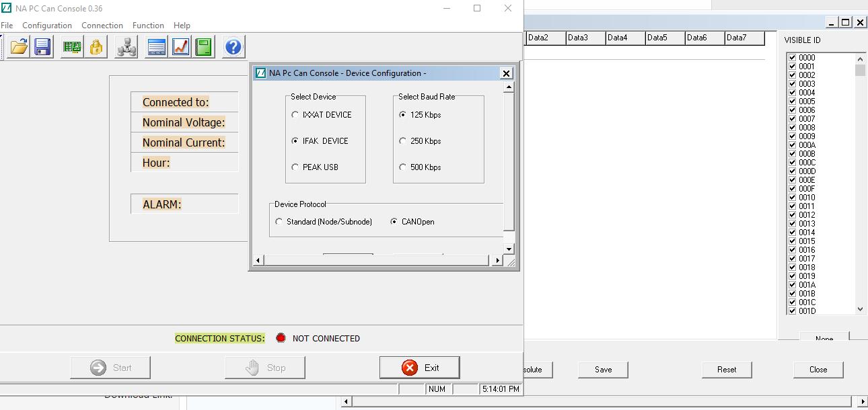Open the File menu
This screenshot has width=868, height=410.
pos(7,26)
